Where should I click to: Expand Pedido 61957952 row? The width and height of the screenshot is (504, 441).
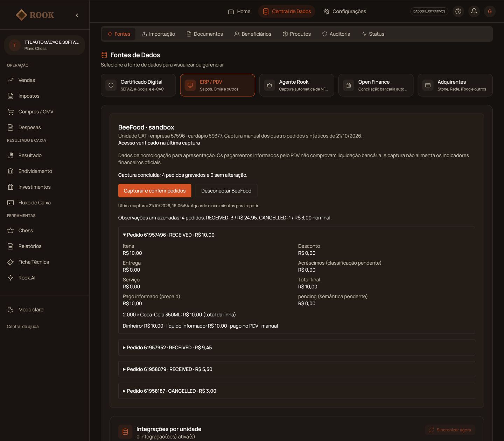pos(297,348)
